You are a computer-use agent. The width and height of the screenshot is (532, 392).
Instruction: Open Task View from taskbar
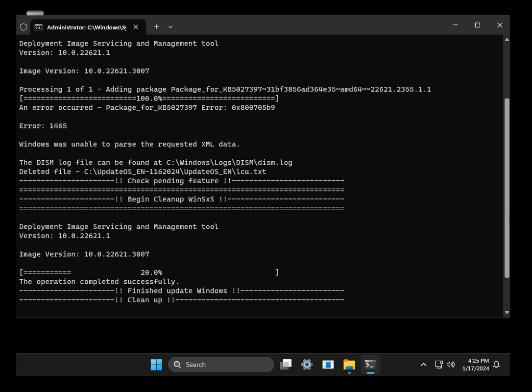tap(286, 365)
